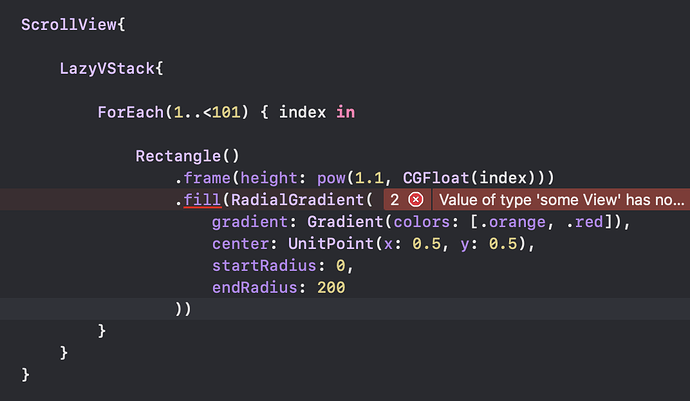Click the frame modifier
The image size is (690, 401).
[x=207, y=178]
